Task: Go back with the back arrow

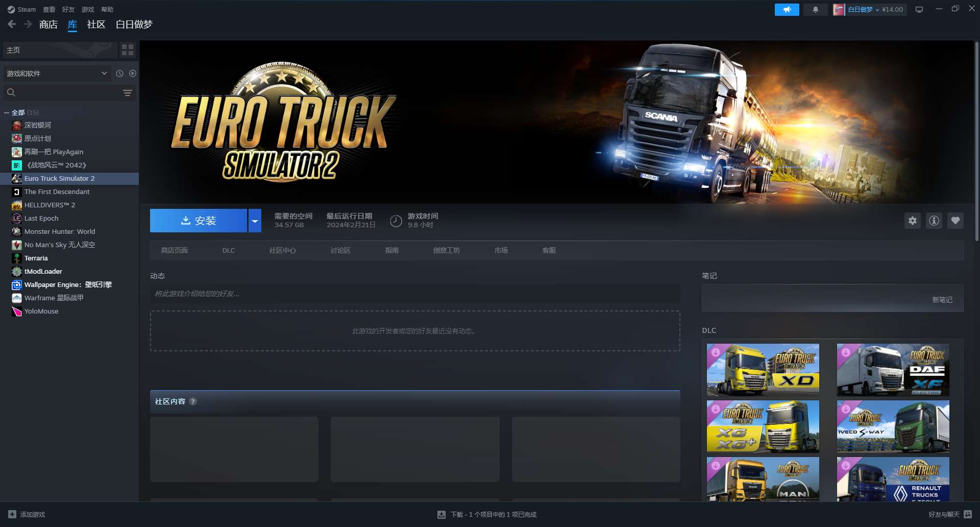Action: [12, 25]
